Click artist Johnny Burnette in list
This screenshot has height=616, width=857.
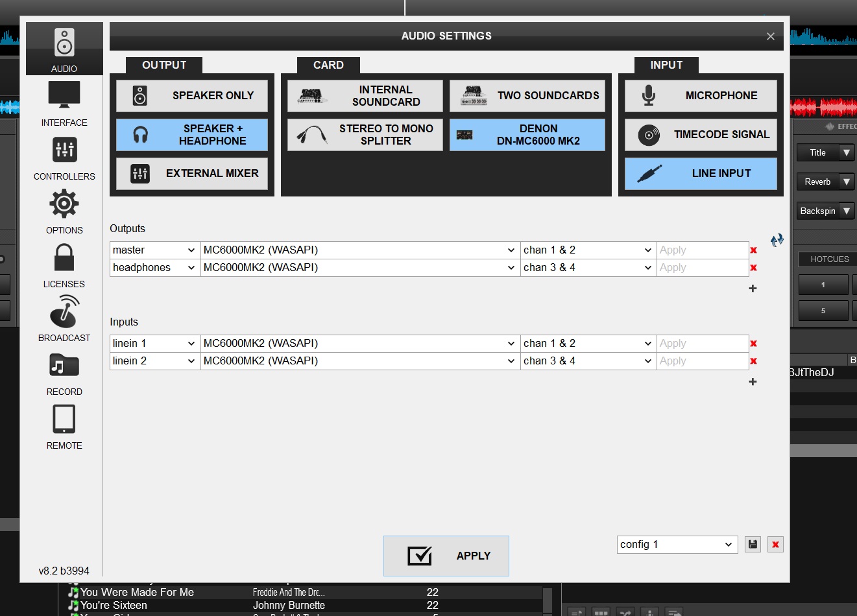click(x=289, y=605)
